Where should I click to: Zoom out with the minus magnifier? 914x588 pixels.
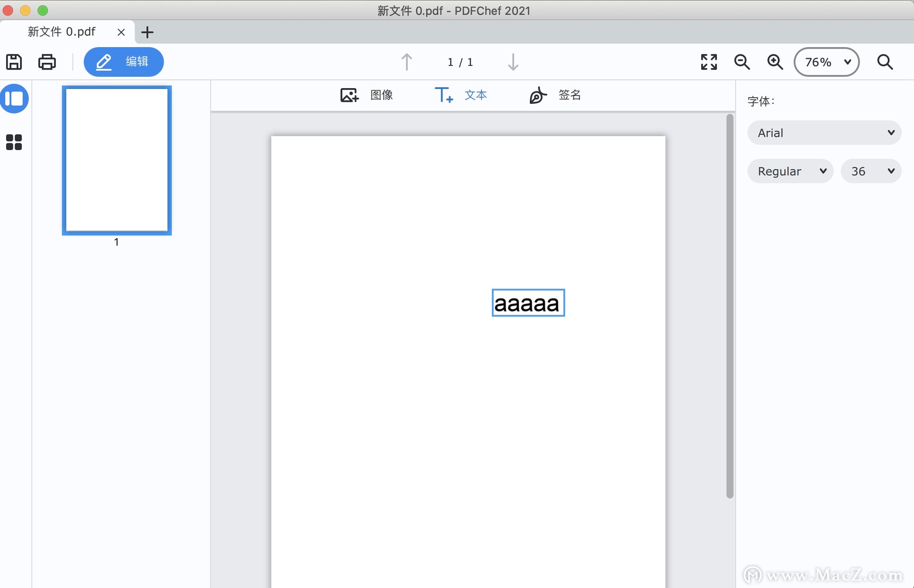(x=742, y=62)
